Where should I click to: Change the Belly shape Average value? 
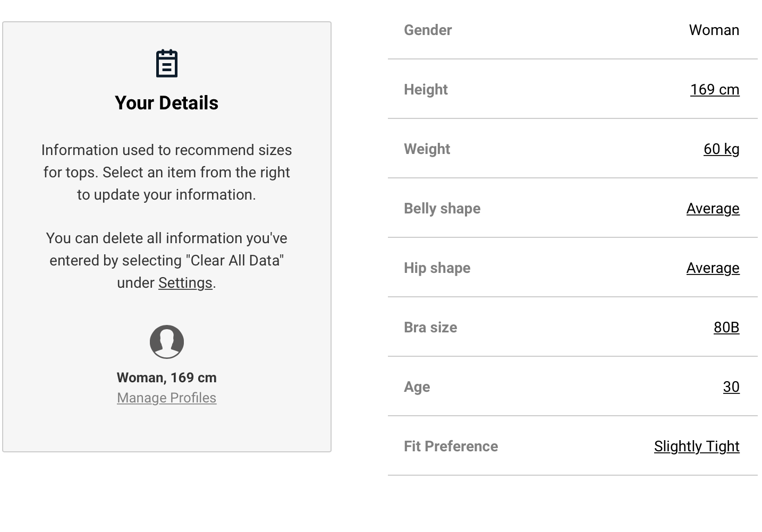[712, 209]
